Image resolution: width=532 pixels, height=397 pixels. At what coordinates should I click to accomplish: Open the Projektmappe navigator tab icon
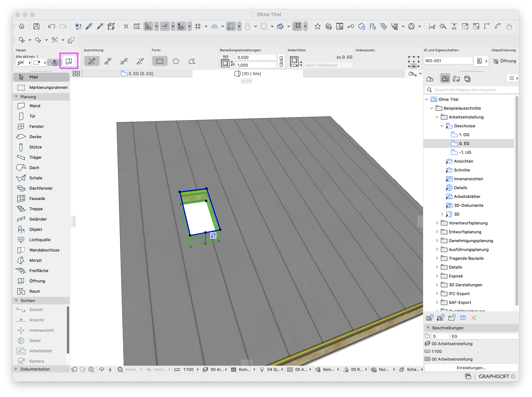(430, 79)
